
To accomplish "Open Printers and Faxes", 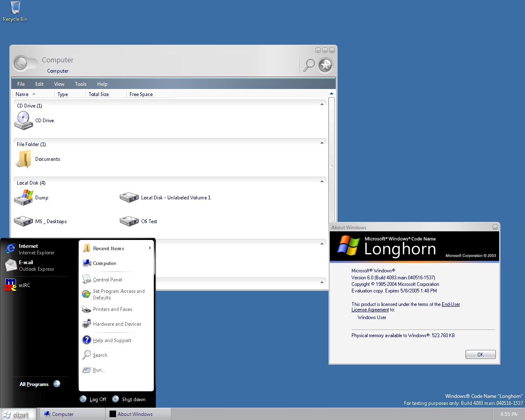I will (x=107, y=309).
